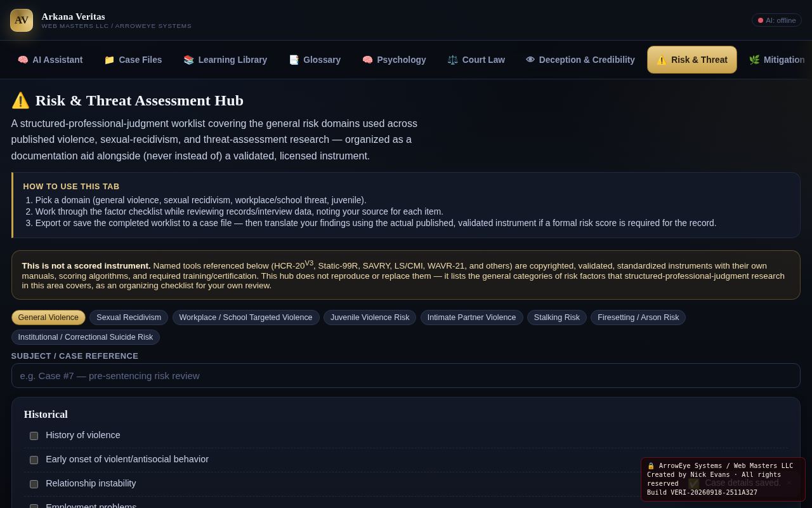The image size is (812, 508).
Task: Open the AI Assistant tab
Action: click(50, 60)
